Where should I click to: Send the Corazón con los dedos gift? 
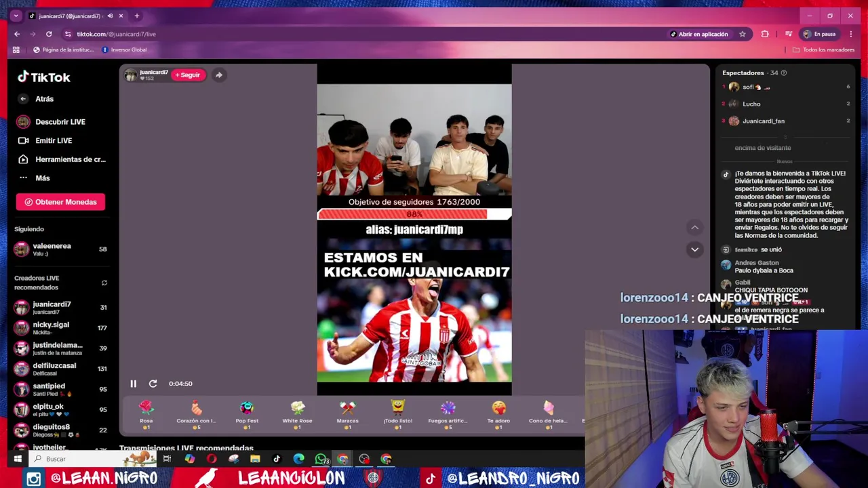[x=197, y=415]
